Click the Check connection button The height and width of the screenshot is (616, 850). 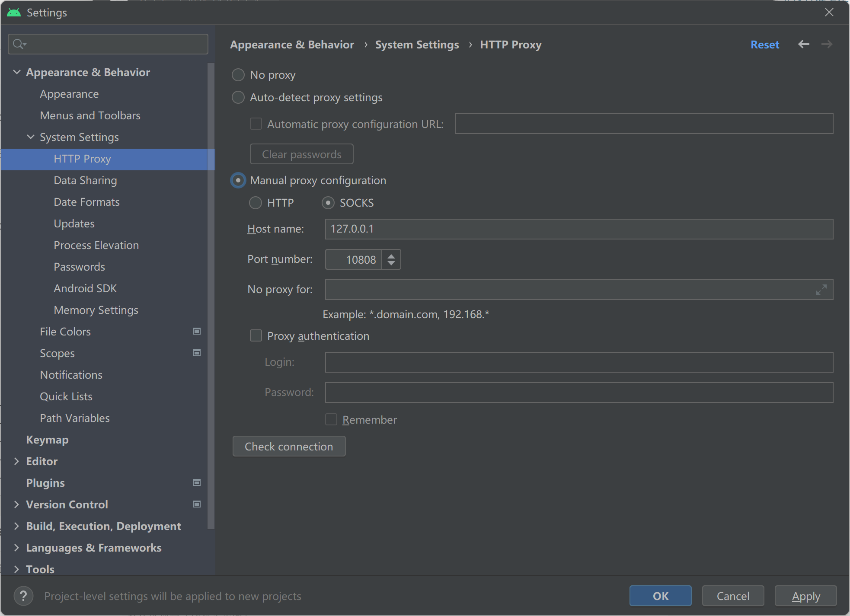(x=289, y=446)
